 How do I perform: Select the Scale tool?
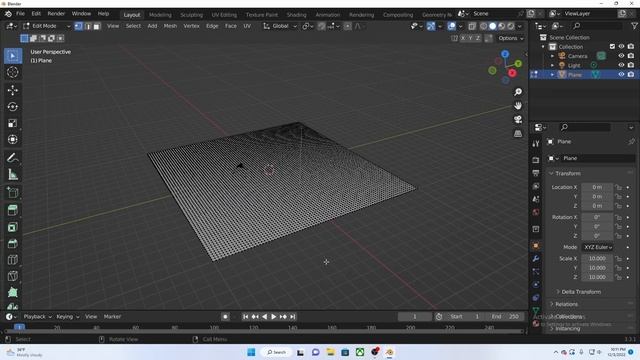(13, 123)
